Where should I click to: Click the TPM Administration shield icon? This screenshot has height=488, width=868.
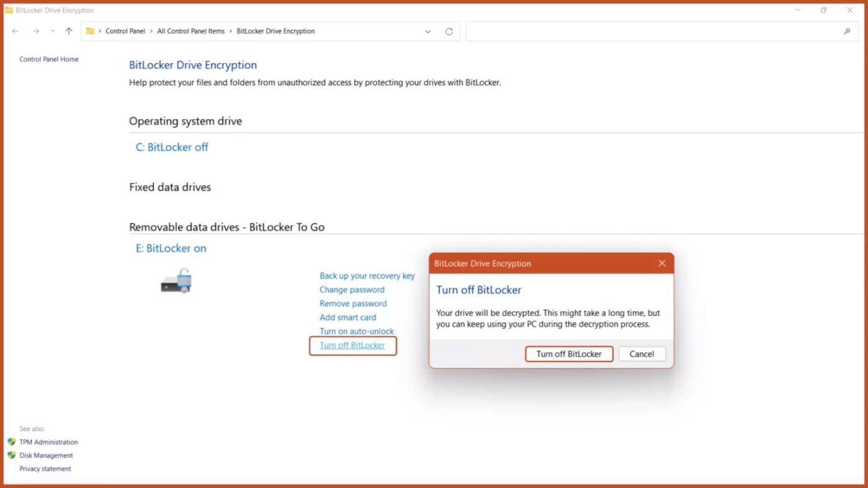click(x=11, y=442)
